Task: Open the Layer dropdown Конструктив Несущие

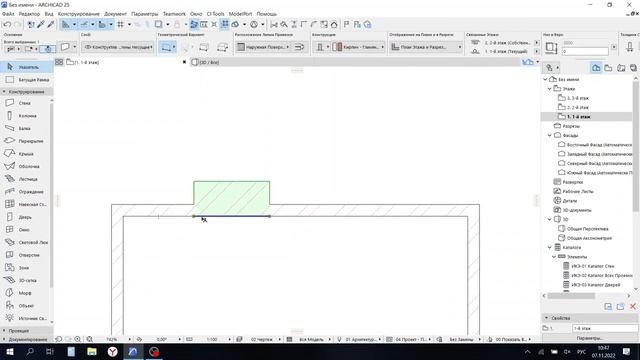Action: pyautogui.click(x=118, y=47)
